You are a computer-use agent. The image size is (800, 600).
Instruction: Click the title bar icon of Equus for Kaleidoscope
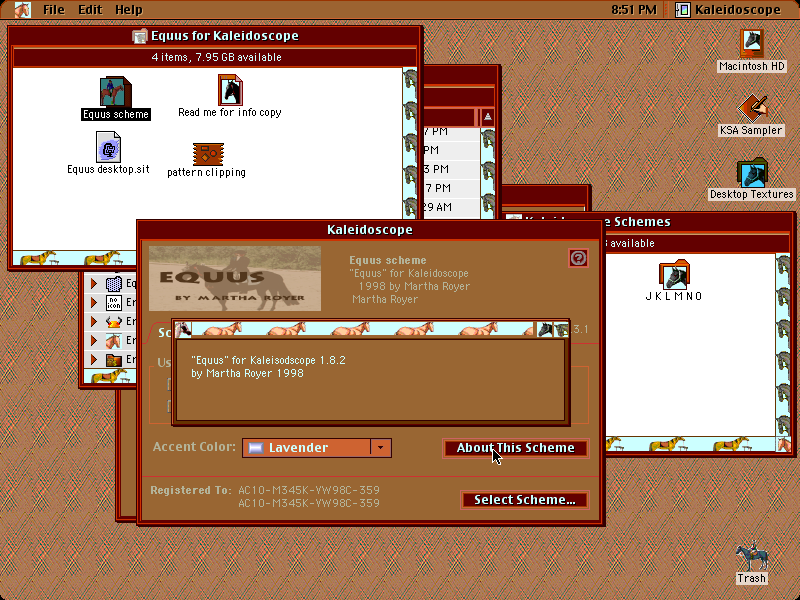point(139,36)
